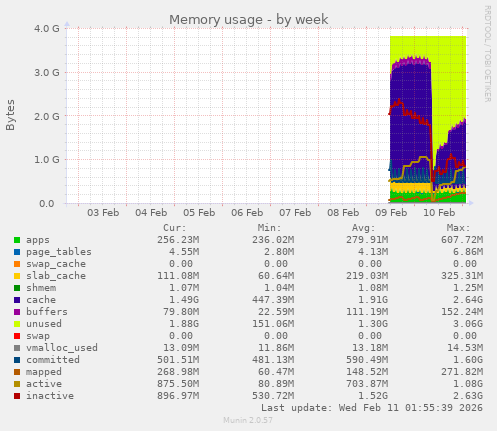Click committed max value 1.60G

(468, 360)
